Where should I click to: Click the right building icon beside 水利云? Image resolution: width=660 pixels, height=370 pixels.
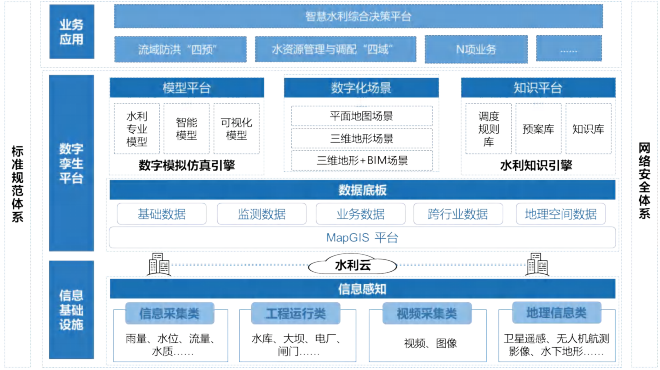pyautogui.click(x=537, y=264)
